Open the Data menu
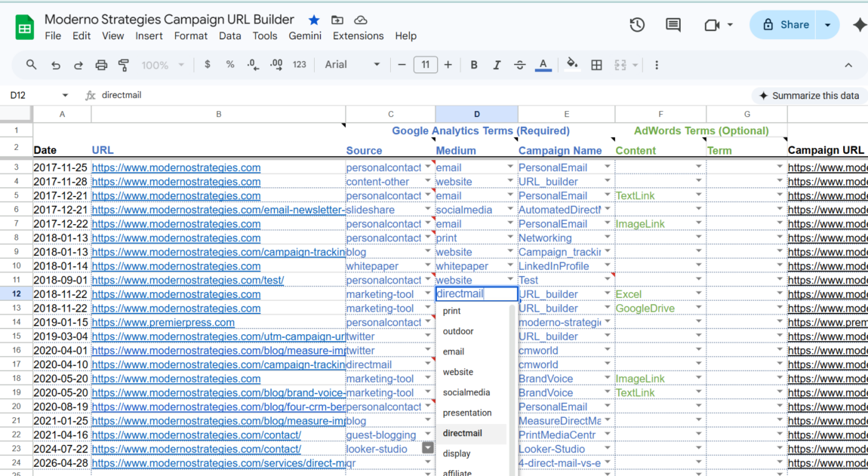Screen dimensions: 868x476 pos(229,36)
